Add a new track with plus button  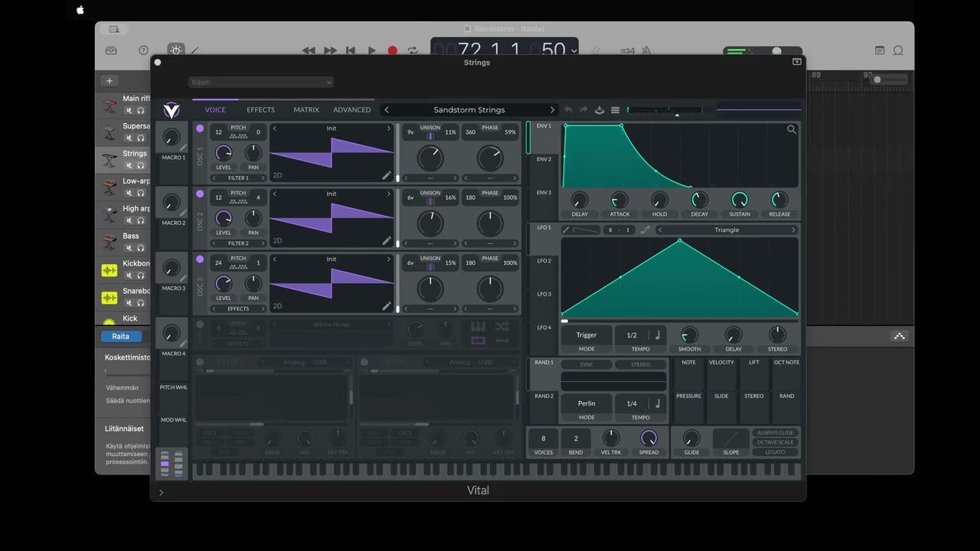coord(109,81)
